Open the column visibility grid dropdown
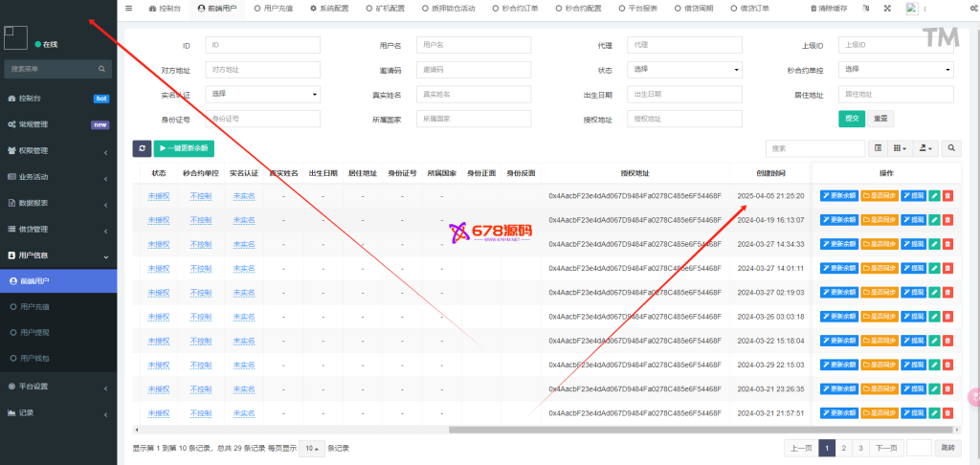The height and width of the screenshot is (465, 980). 901,148
